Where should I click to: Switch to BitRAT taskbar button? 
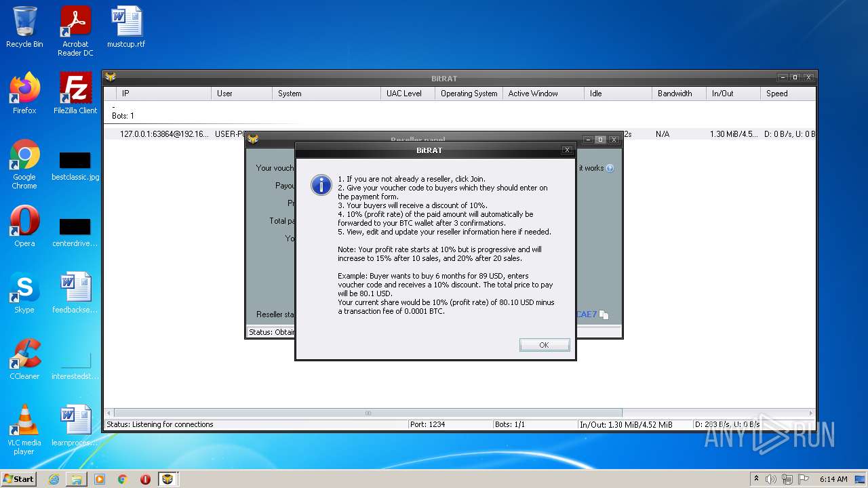[167, 479]
